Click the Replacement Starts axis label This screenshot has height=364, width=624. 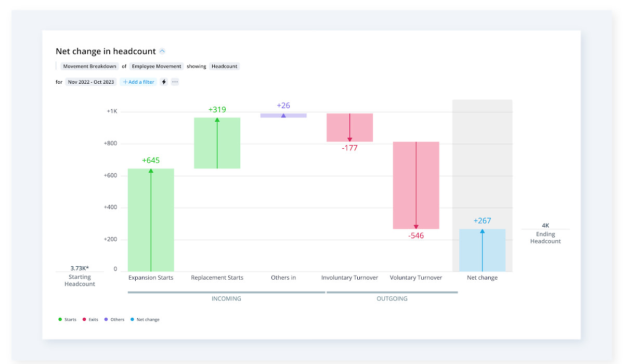pyautogui.click(x=217, y=278)
